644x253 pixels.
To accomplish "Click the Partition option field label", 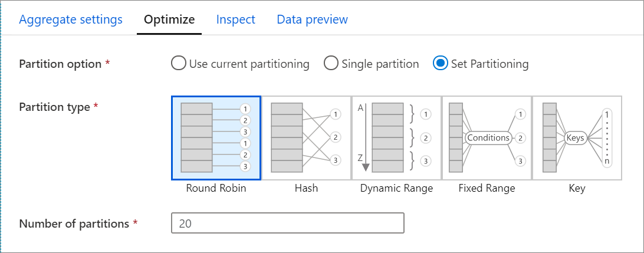I will click(x=61, y=64).
